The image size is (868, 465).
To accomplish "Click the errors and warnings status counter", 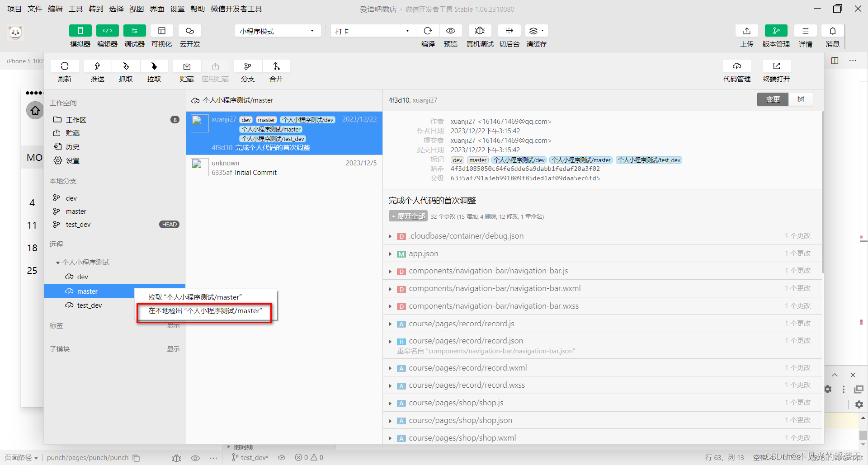I will point(309,458).
